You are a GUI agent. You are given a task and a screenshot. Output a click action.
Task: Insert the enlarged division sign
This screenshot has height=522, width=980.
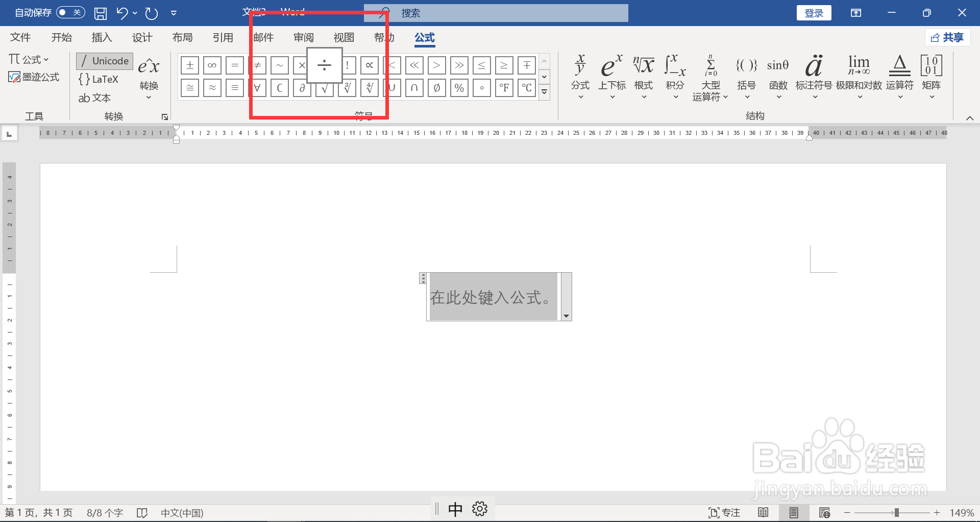tap(325, 65)
